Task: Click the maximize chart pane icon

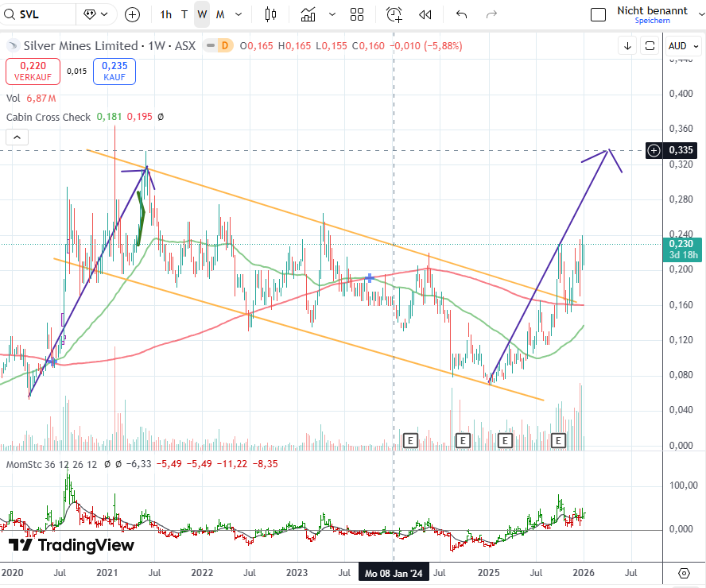Action: [650, 46]
